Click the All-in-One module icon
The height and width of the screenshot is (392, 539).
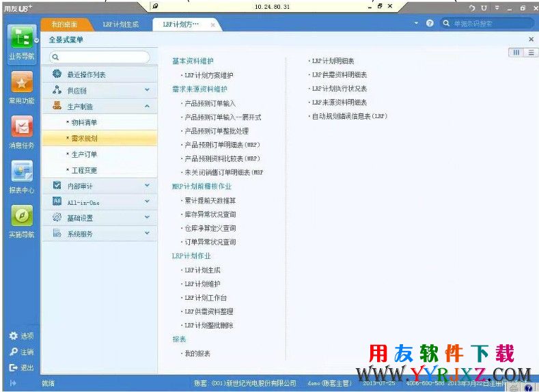coord(57,201)
